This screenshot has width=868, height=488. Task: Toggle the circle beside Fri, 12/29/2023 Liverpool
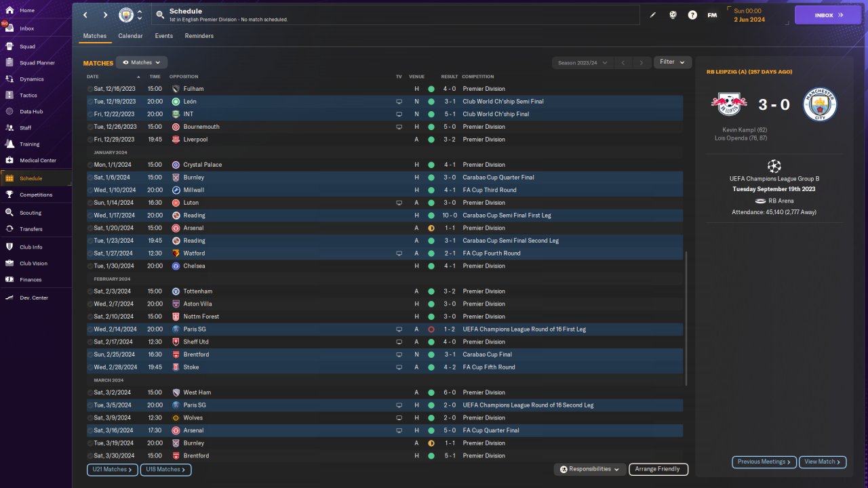[x=90, y=140]
